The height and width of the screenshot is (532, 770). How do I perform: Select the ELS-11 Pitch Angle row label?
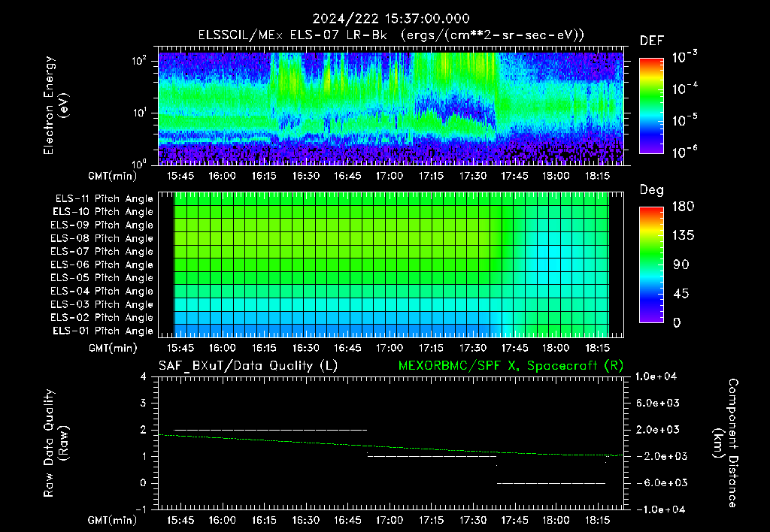tap(104, 199)
